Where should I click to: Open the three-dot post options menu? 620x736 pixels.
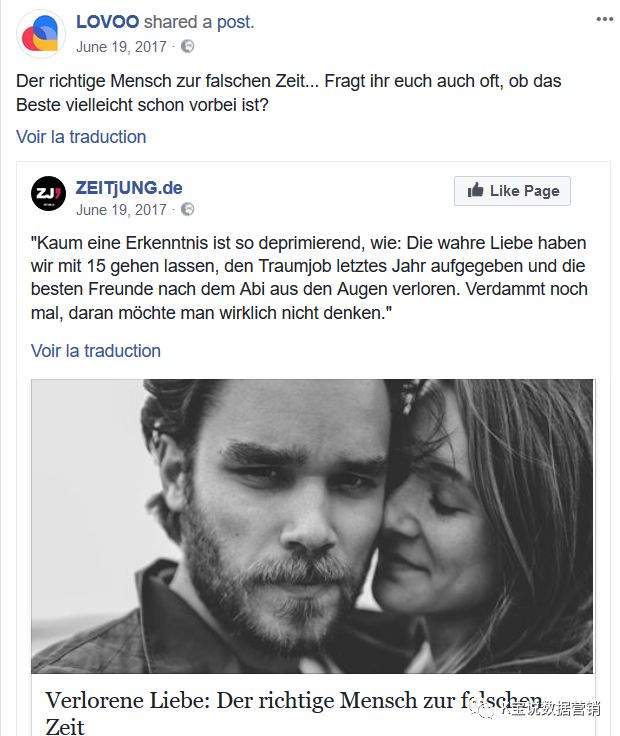coord(605,19)
